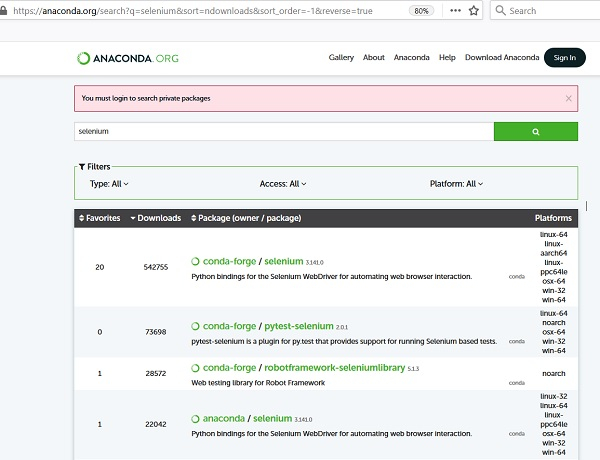Click the anaconda selenium package circle icon
Image resolution: width=600 pixels, height=460 pixels.
click(196, 419)
